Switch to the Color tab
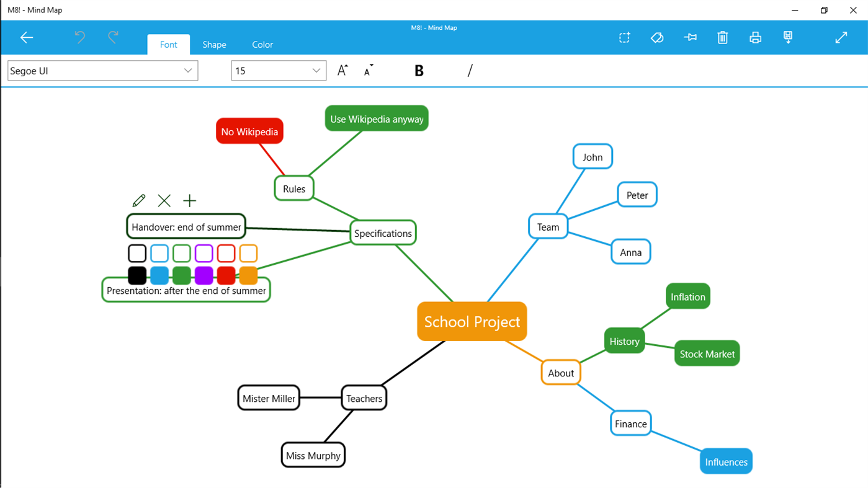 [262, 44]
